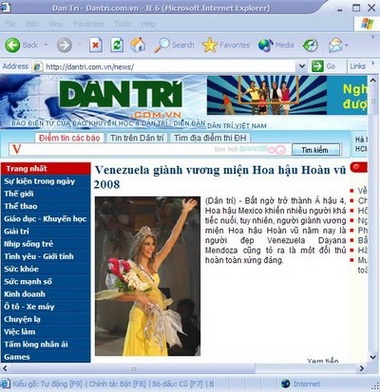Open the Favorites menu

[88, 24]
